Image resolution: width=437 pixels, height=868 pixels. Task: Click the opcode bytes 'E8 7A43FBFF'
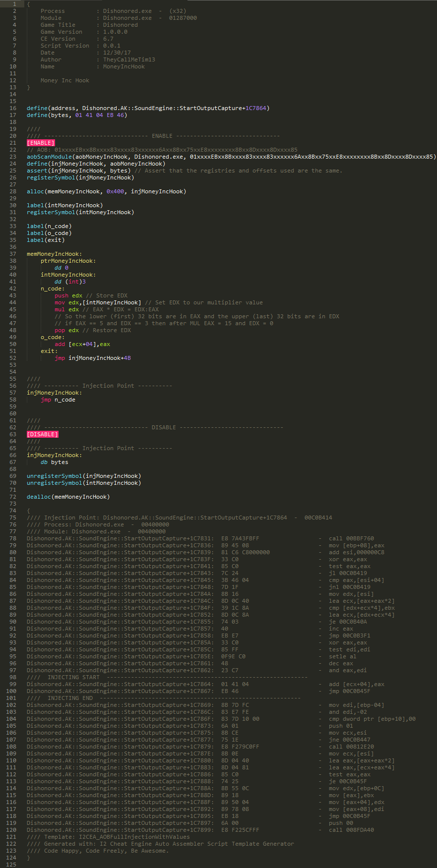coord(240,538)
